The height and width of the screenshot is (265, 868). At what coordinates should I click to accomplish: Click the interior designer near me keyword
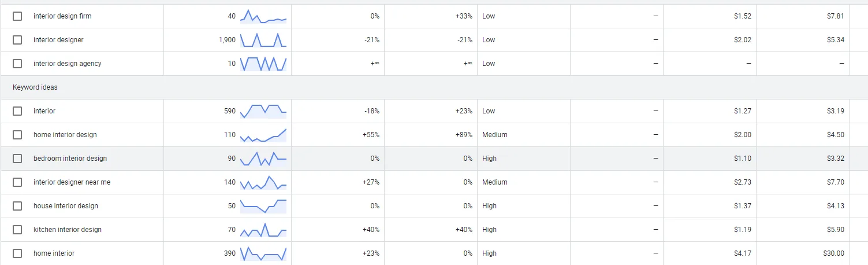[72, 182]
